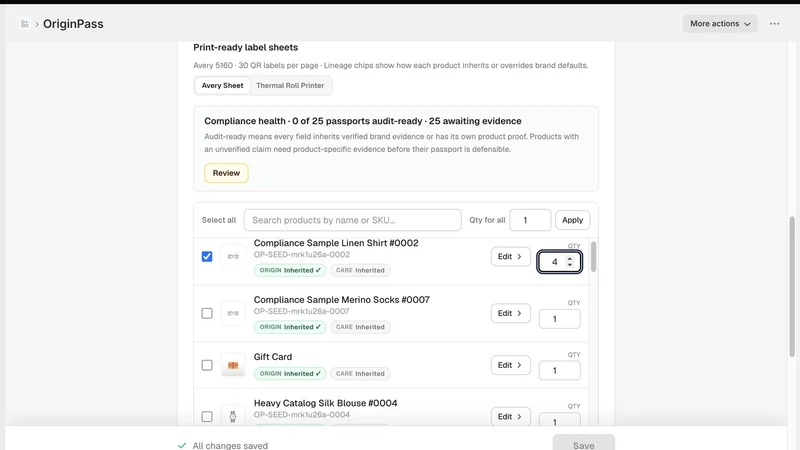
Task: Check the Merino Socks #0007 checkbox
Action: tap(207, 313)
